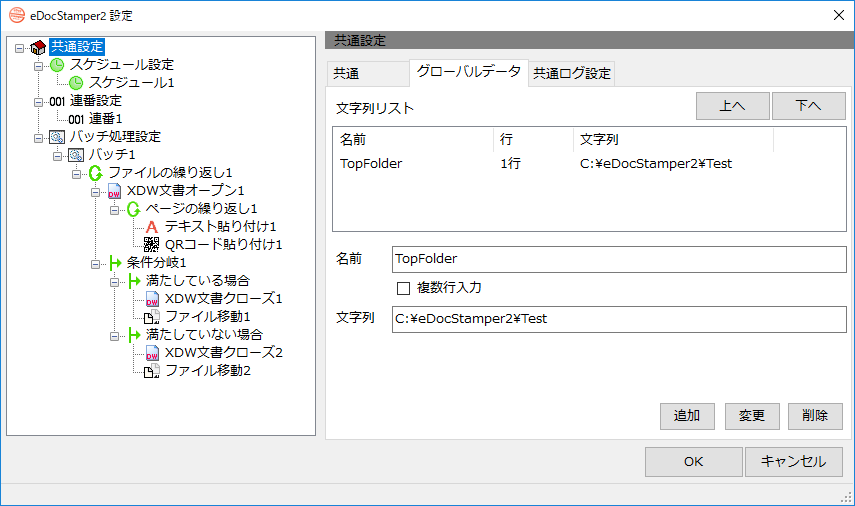This screenshot has width=855, height=506.
Task: Click the file icon of ファイル移動2
Action: click(x=152, y=371)
